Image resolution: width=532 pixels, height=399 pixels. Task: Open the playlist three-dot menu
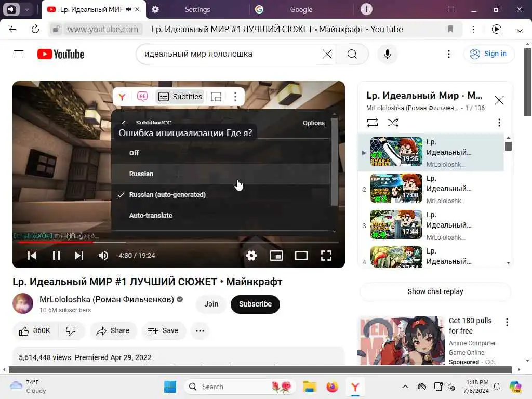(x=499, y=123)
